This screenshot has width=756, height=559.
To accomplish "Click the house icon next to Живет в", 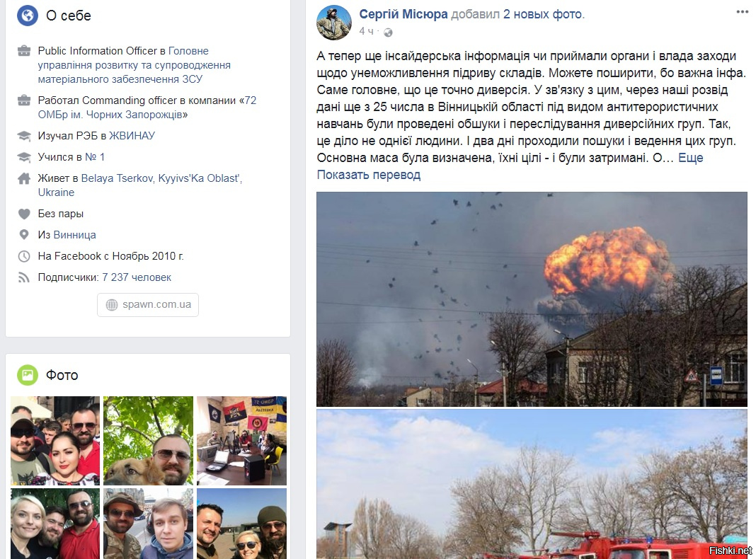I will [x=24, y=178].
